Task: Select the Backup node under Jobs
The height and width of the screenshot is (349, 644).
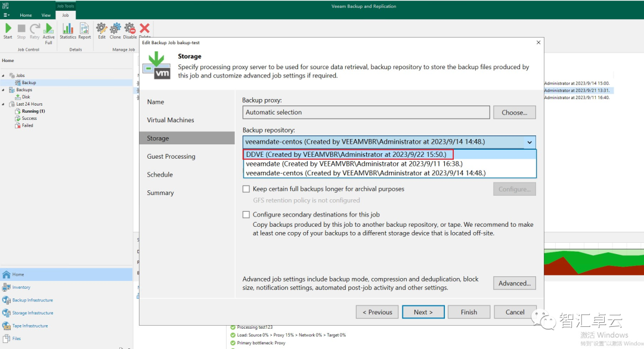Action: 29,82
